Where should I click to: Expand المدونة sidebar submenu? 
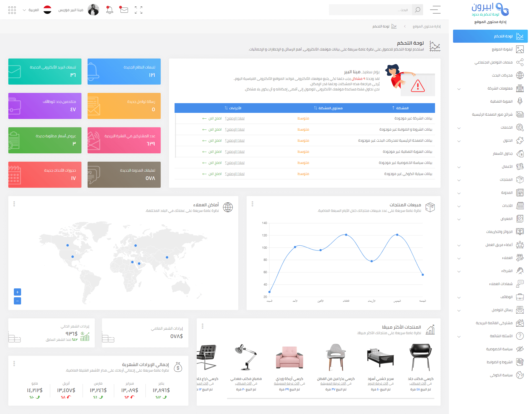coord(459,193)
